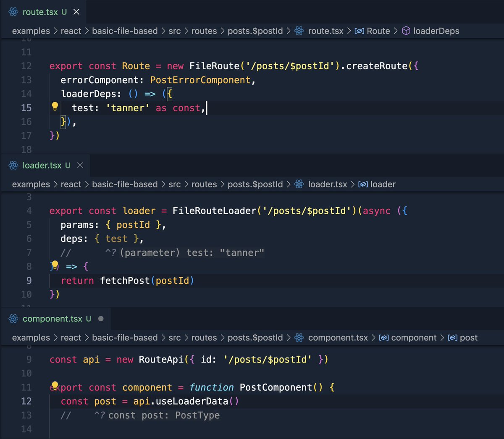Switch to the loader.tsx tab

[x=45, y=165]
